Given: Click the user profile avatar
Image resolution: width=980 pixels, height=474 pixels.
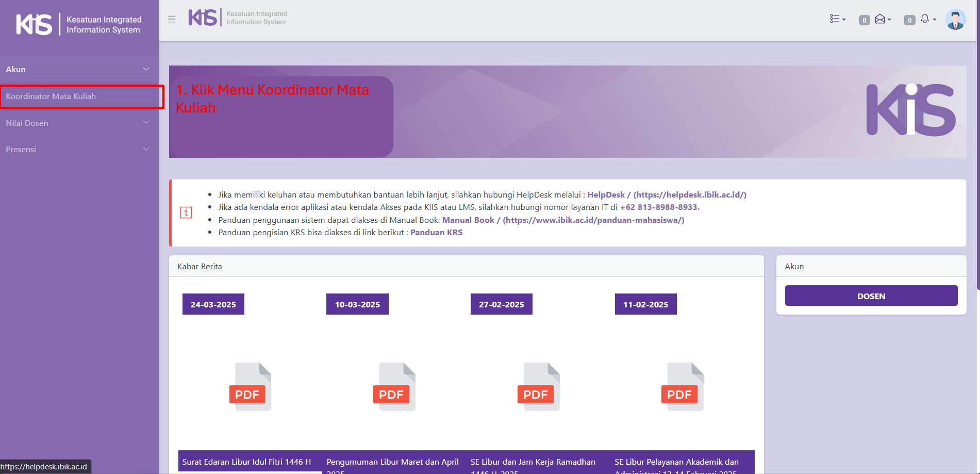Looking at the screenshot, I should 955,20.
